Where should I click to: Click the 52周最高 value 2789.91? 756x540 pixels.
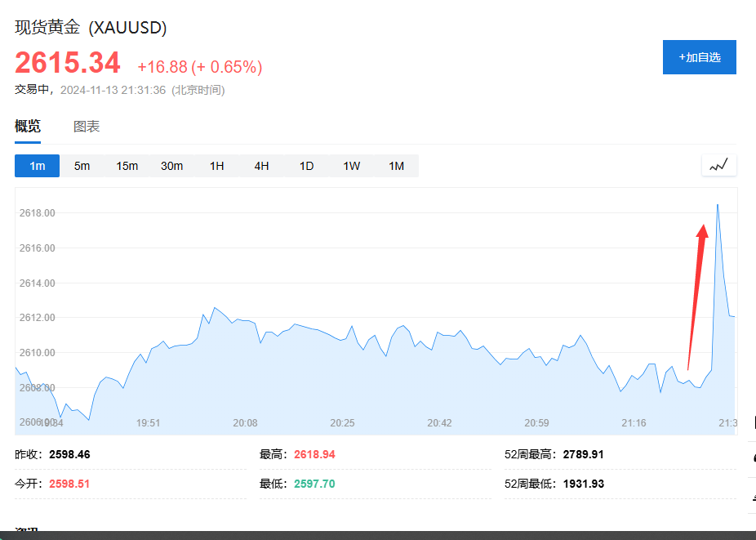coord(583,454)
